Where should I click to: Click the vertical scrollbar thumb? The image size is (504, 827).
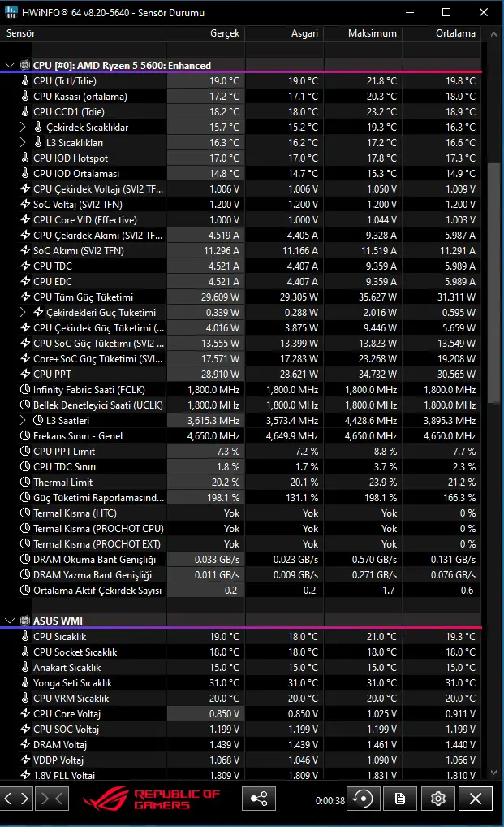click(x=493, y=283)
